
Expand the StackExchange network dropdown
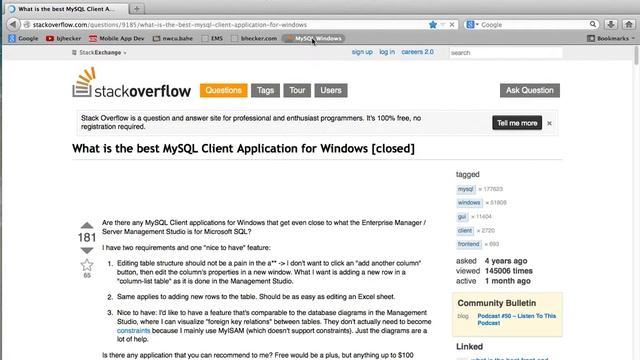point(99,53)
